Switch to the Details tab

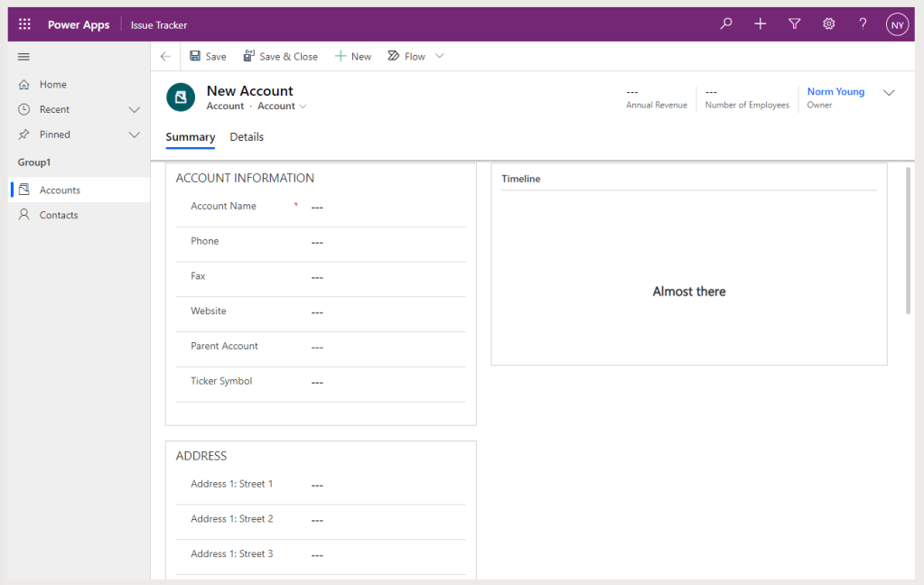point(247,137)
